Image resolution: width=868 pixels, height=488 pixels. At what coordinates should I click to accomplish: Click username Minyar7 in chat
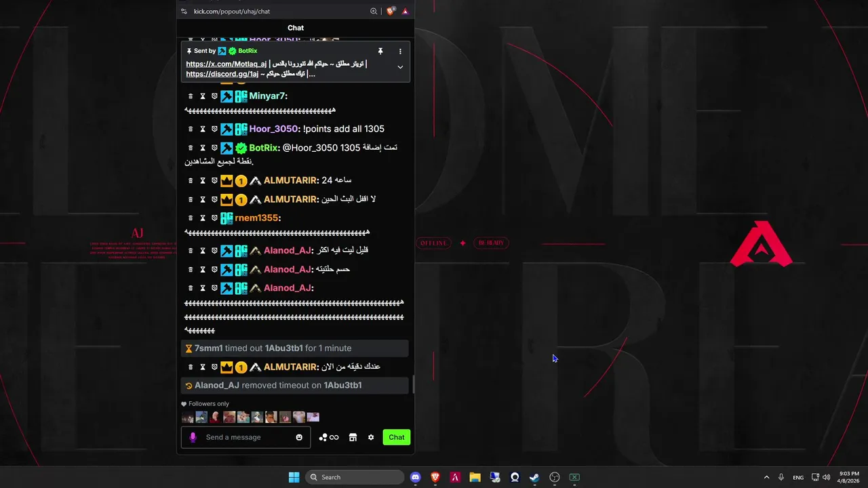(269, 96)
